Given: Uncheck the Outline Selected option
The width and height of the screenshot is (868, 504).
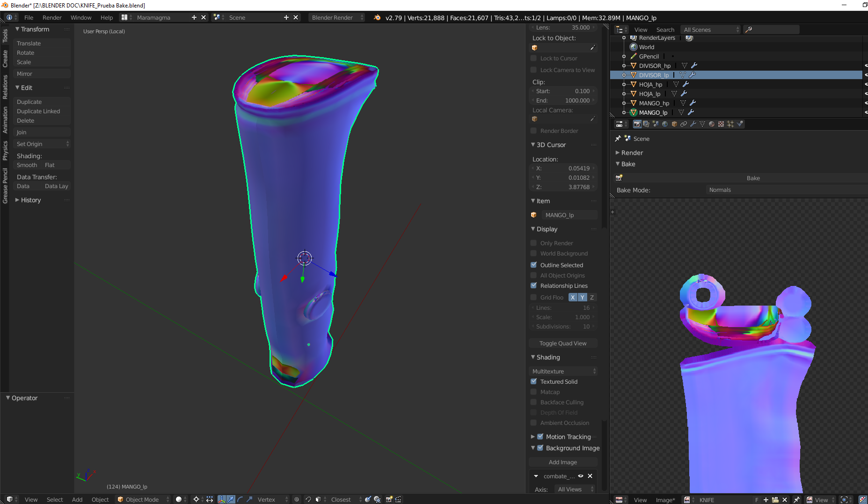Looking at the screenshot, I should [533, 265].
